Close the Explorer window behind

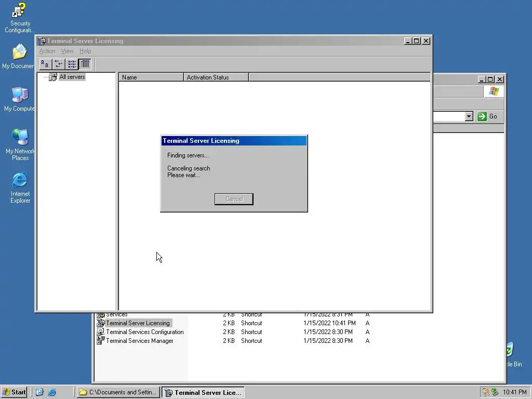[x=500, y=79]
